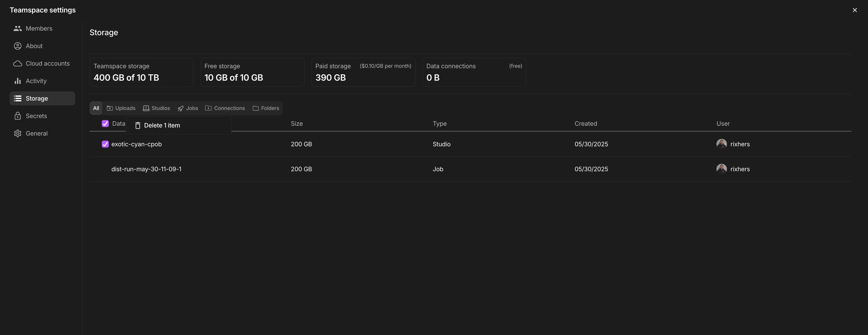This screenshot has height=335, width=868.
Task: Sort table by Created column header
Action: 586,124
